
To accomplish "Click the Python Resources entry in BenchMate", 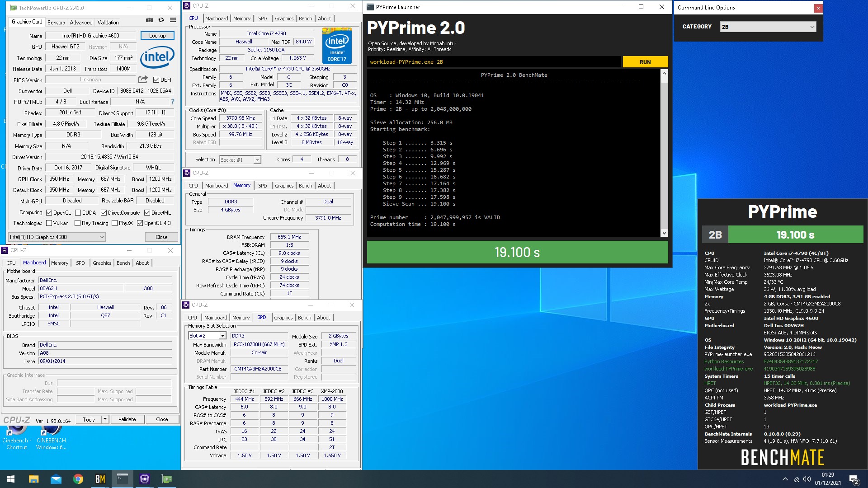I will [x=724, y=361].
